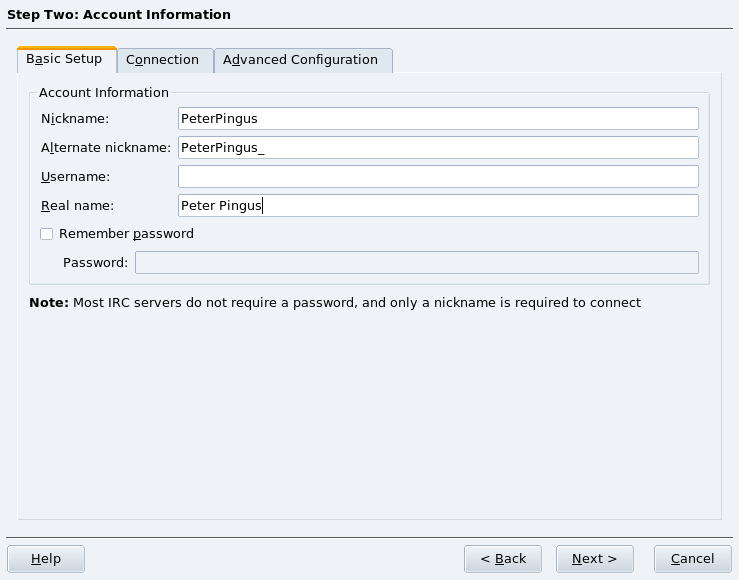The width and height of the screenshot is (739, 580).
Task: Proceed with the Next button
Action: (595, 559)
